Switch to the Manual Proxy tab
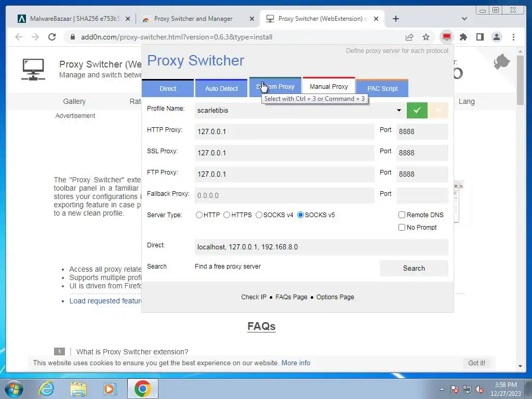This screenshot has height=399, width=532. tap(329, 87)
